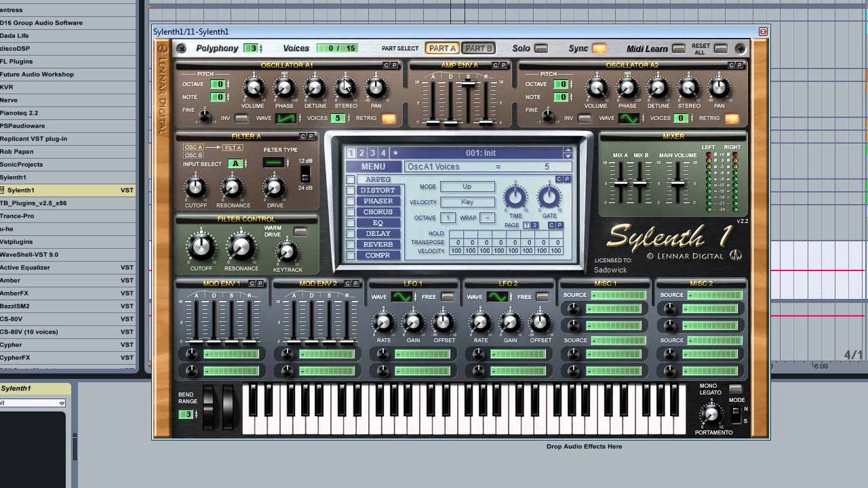Open the Chorus effect tab

pyautogui.click(x=378, y=212)
